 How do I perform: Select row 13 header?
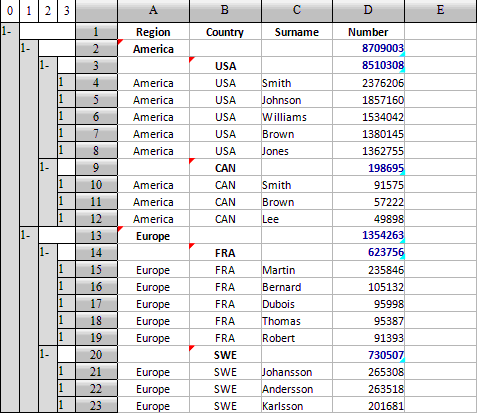tap(96, 236)
